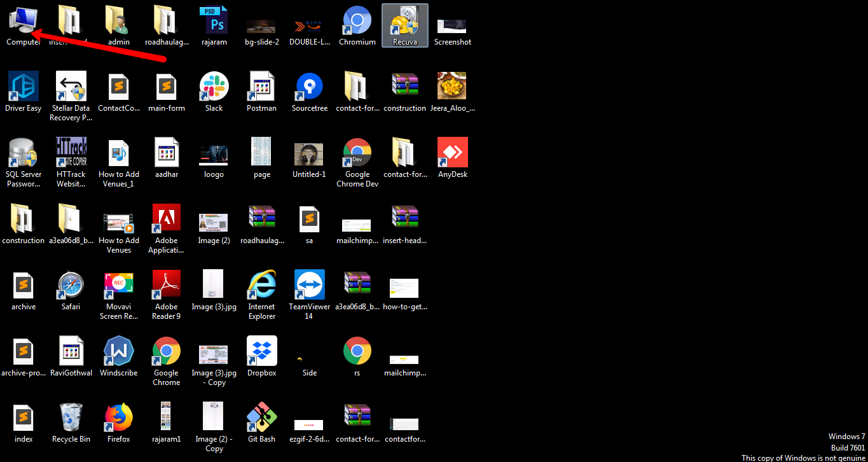
Task: Select the Adobe Application shortcut
Action: 167,229
